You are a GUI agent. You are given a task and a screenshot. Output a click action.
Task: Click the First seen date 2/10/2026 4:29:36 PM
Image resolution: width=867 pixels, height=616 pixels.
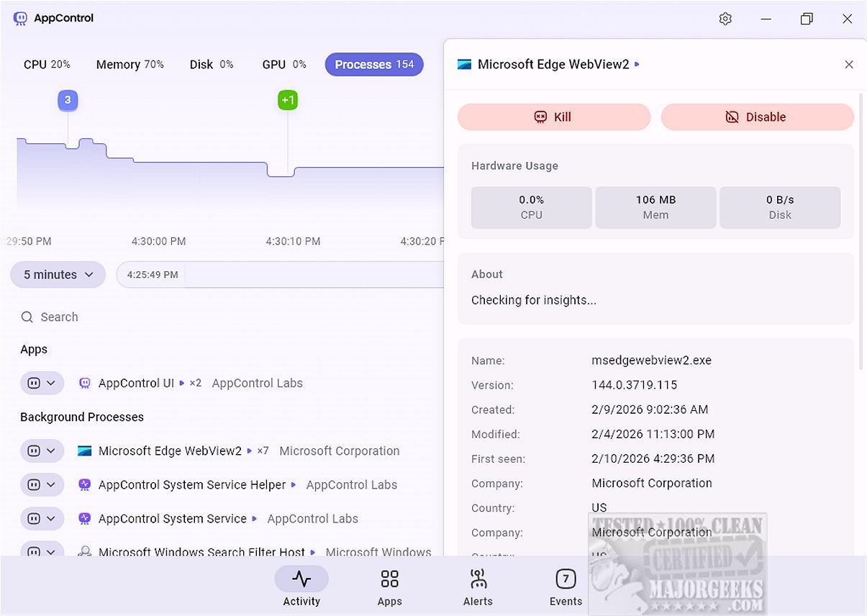click(653, 458)
